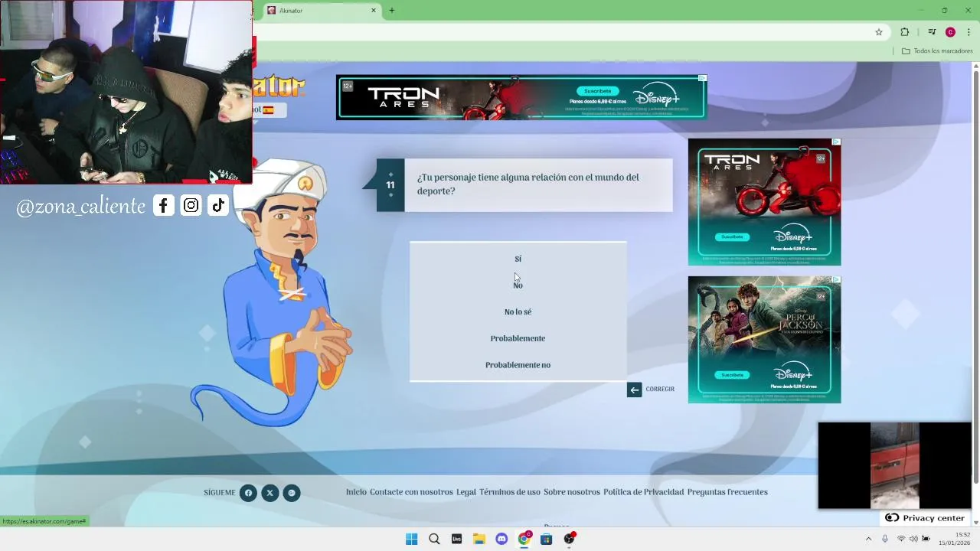
Task: Click Suscríbete on the Percy Jackson ad
Action: (x=732, y=375)
